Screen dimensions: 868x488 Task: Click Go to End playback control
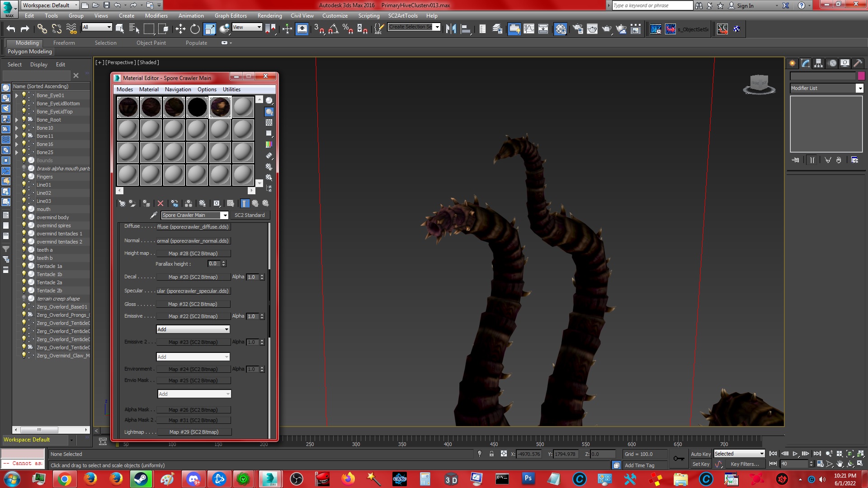click(x=817, y=453)
